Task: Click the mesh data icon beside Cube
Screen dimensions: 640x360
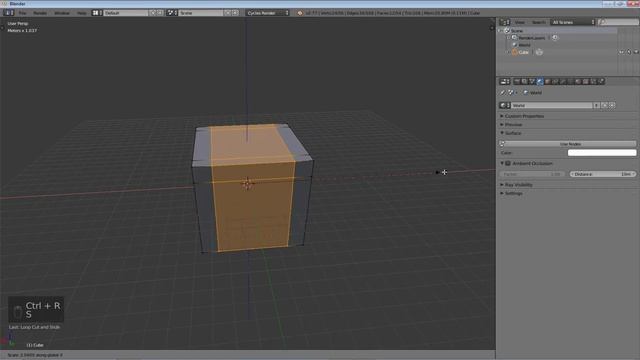Action: pos(539,52)
